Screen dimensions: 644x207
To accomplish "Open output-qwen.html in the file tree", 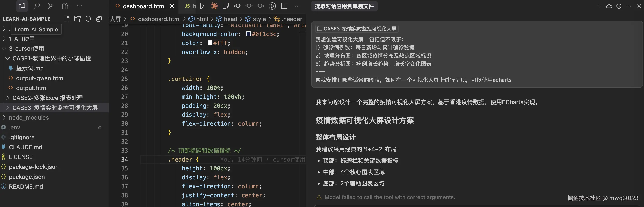I will point(40,78).
